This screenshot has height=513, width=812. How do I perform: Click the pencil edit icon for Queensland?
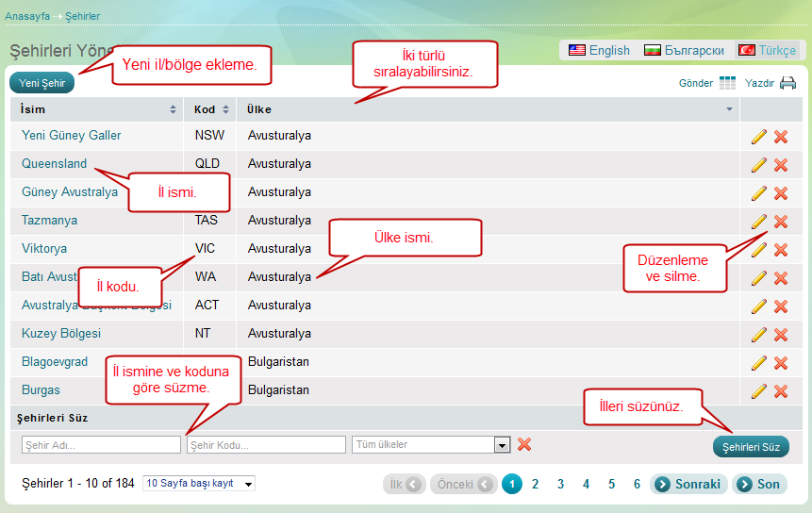tap(758, 165)
